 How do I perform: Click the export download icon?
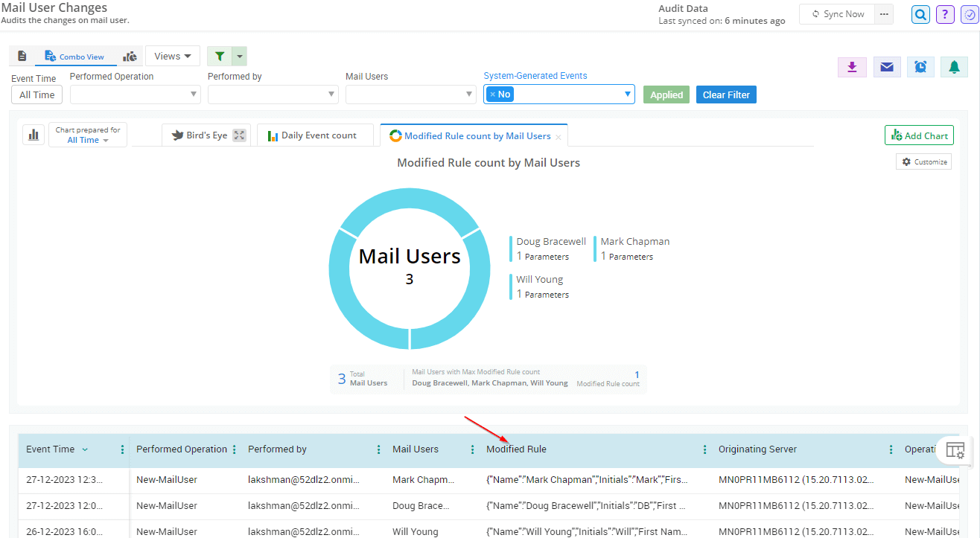coord(852,67)
